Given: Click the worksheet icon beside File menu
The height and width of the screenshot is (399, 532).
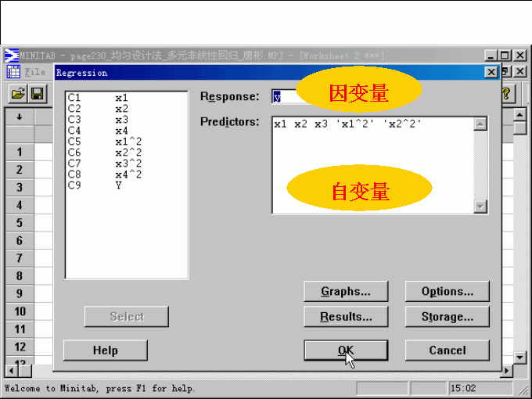Looking at the screenshot, I should (13, 72).
